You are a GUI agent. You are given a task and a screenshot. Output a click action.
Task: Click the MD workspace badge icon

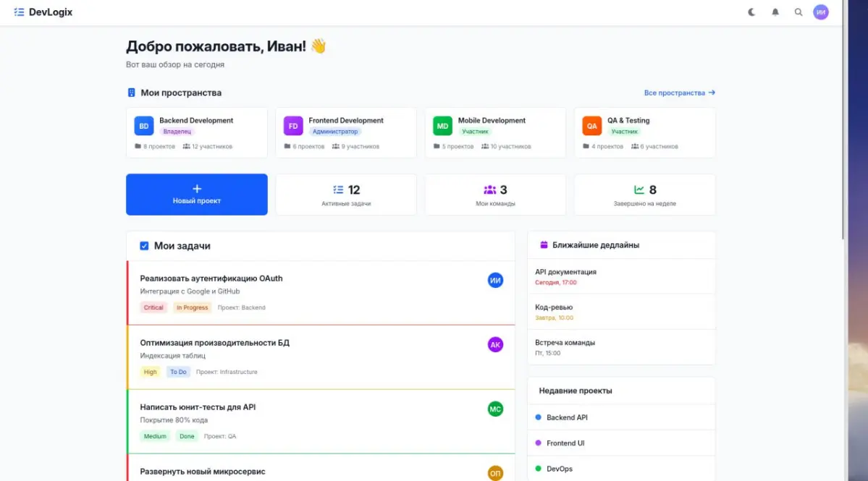[442, 126]
